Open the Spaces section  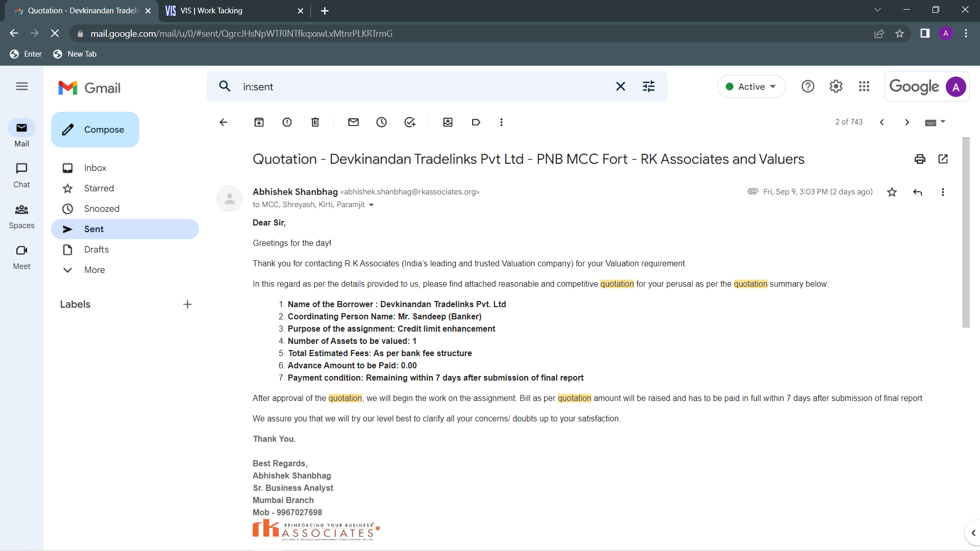pyautogui.click(x=21, y=216)
